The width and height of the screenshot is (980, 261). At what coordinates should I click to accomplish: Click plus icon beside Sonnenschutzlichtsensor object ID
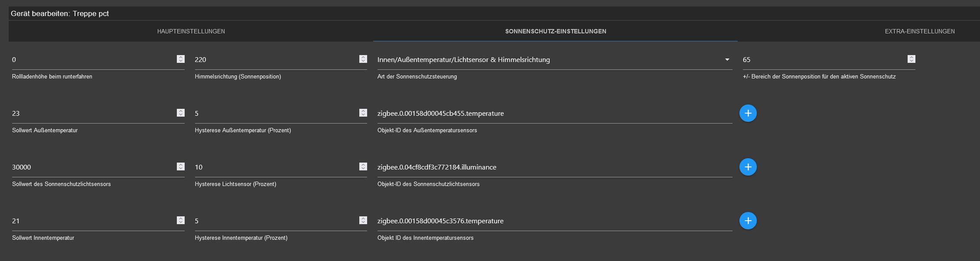[748, 167]
